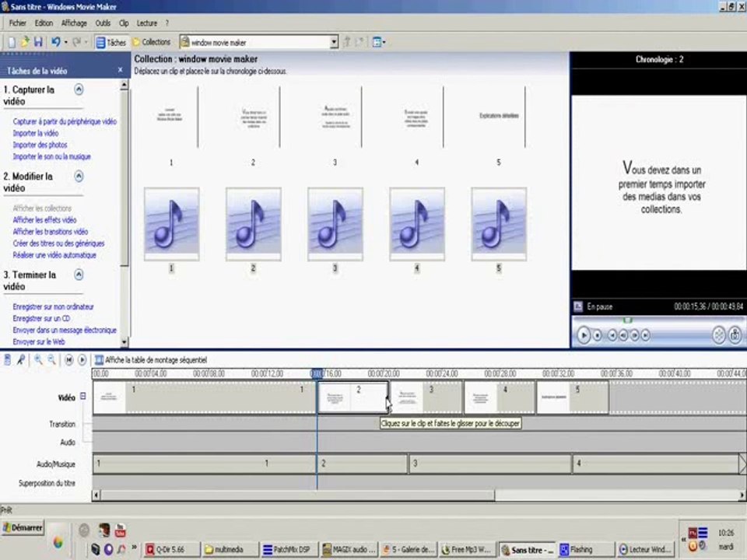Click the timeline horizontal scrollbar
This screenshot has height=560, width=747.
pos(298,495)
